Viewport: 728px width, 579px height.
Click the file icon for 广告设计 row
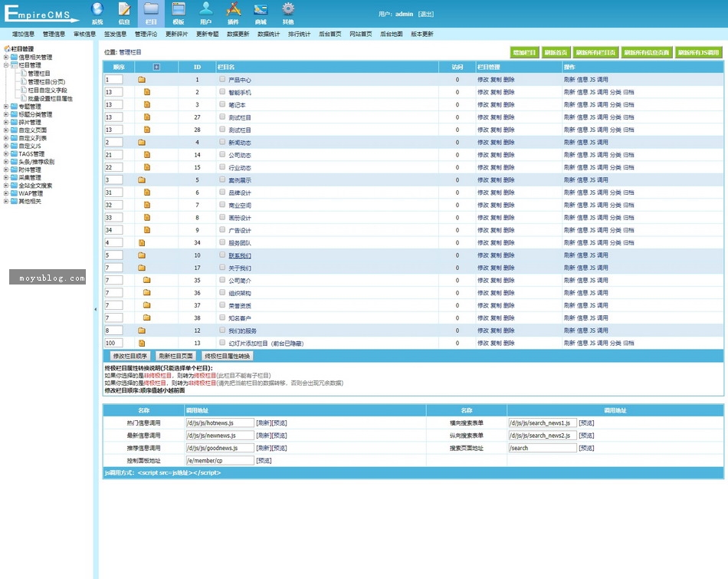147,230
